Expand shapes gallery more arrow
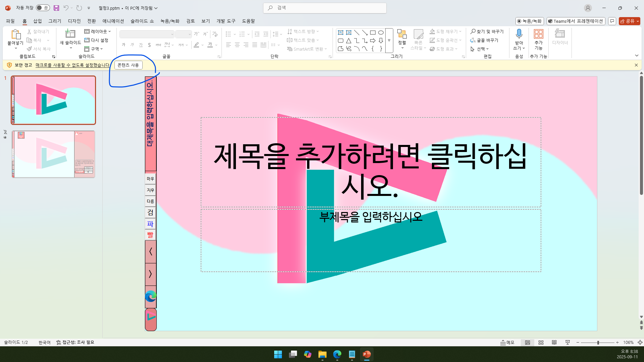The width and height of the screenshot is (644, 362). coord(389,41)
